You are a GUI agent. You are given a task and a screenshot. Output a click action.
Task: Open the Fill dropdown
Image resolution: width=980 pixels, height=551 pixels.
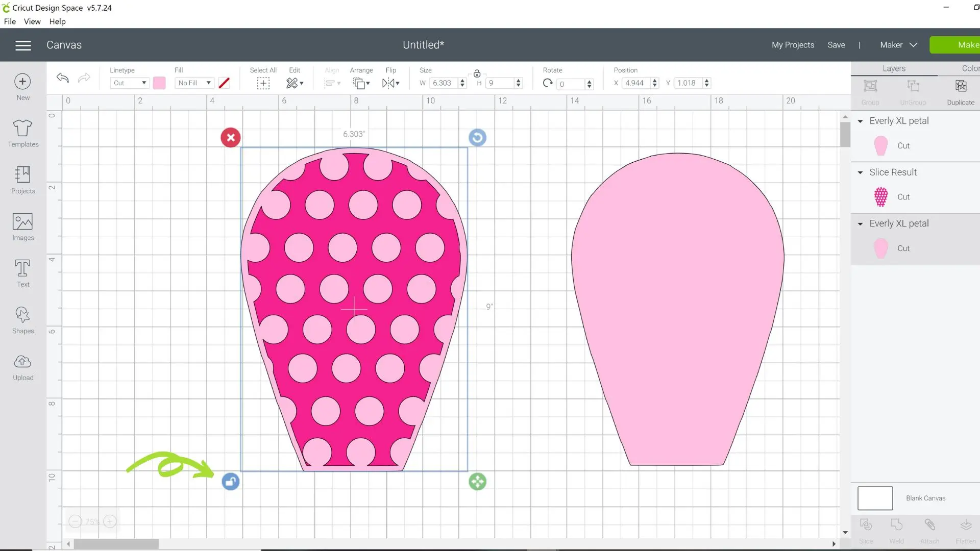[194, 83]
